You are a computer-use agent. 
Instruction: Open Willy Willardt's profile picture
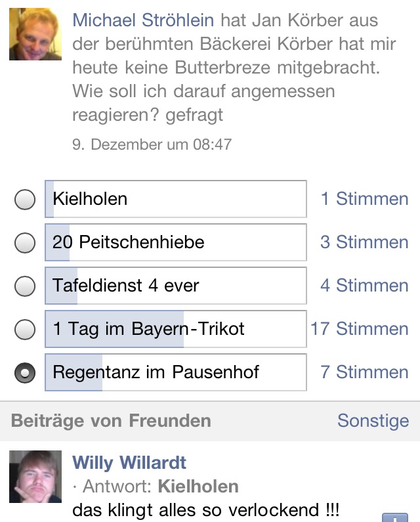click(35, 477)
